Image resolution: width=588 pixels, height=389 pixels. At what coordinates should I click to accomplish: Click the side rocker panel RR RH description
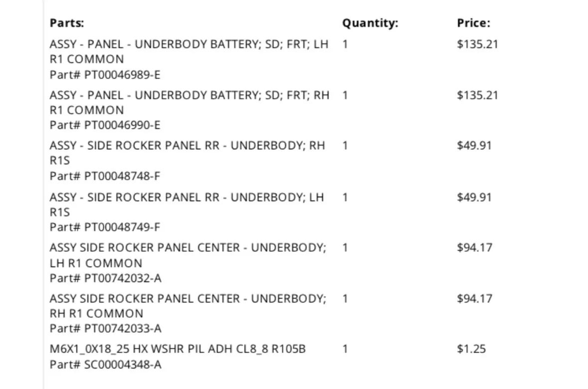coord(187,153)
